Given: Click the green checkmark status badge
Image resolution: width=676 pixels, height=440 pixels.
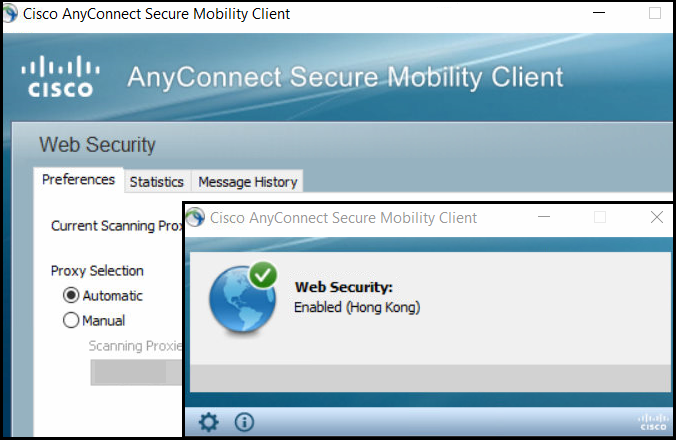Looking at the screenshot, I should tap(263, 275).
